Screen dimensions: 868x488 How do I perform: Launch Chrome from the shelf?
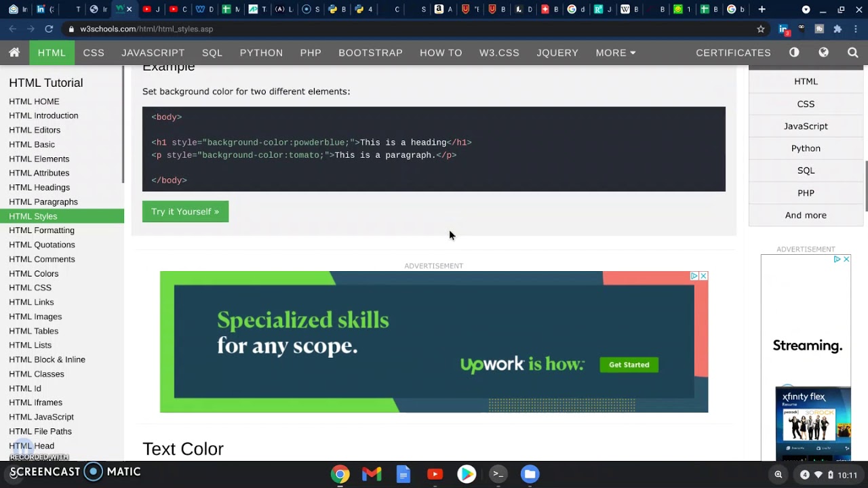coord(340,474)
